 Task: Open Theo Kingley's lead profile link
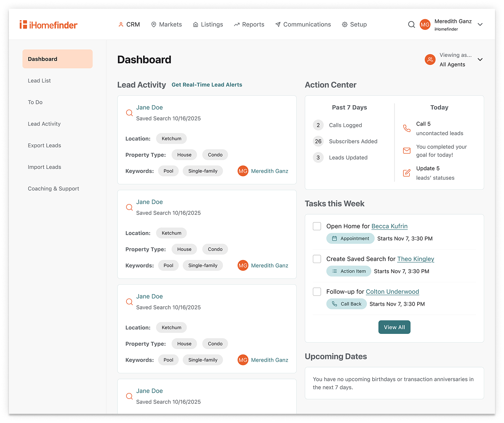(416, 259)
